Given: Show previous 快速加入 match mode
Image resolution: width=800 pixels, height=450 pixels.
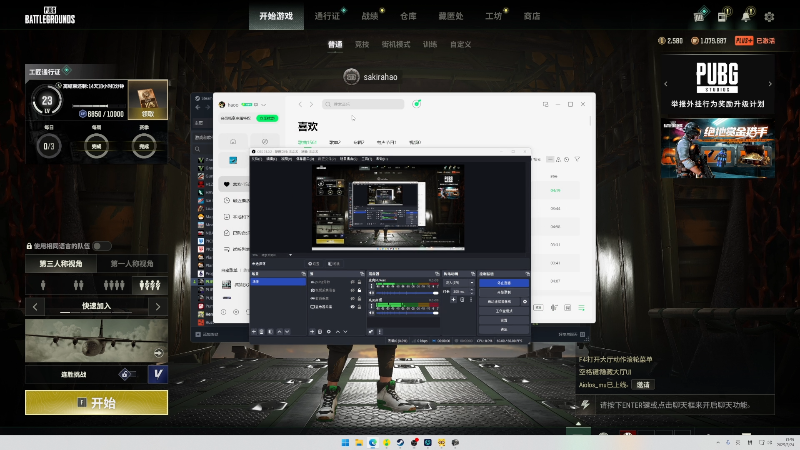Looking at the screenshot, I should pyautogui.click(x=35, y=307).
